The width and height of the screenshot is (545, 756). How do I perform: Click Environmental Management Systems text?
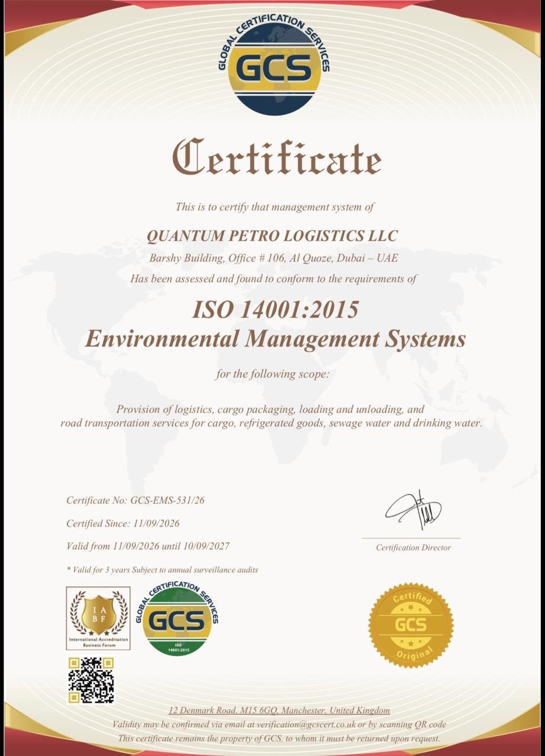pyautogui.click(x=275, y=340)
